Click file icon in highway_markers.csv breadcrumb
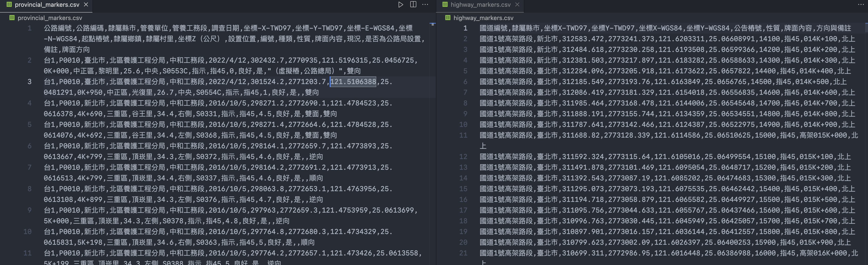868x265 pixels. click(448, 18)
